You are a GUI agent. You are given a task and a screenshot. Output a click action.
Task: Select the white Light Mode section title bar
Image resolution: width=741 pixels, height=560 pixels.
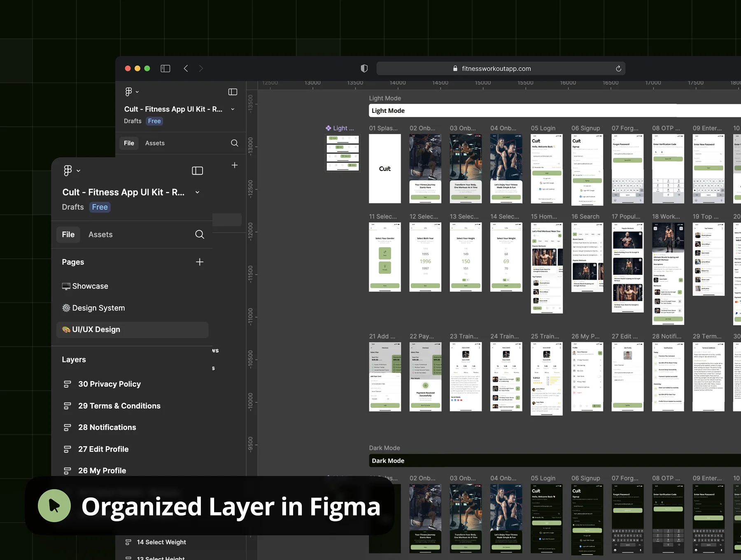pyautogui.click(x=555, y=111)
